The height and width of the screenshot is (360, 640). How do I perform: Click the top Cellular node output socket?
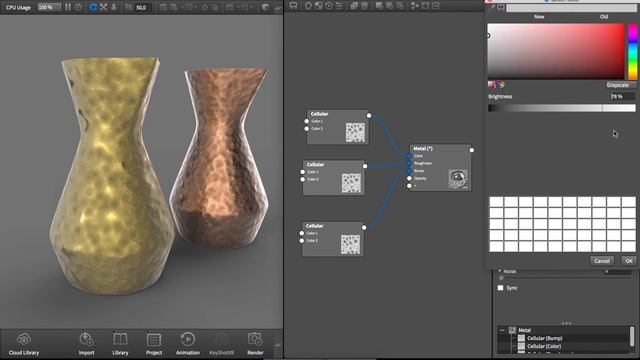pos(369,116)
